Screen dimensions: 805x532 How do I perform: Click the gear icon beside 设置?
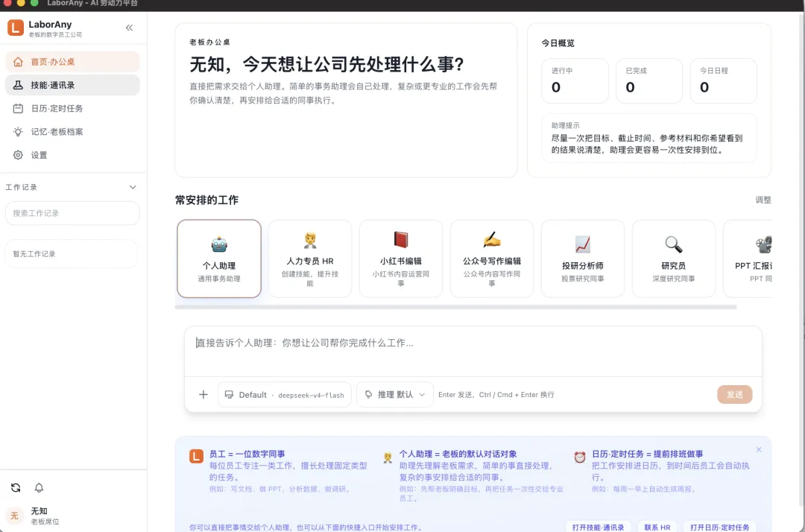(x=18, y=155)
